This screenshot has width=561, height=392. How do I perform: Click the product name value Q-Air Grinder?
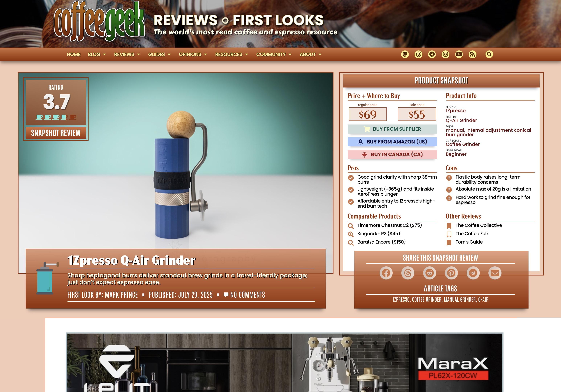461,121
